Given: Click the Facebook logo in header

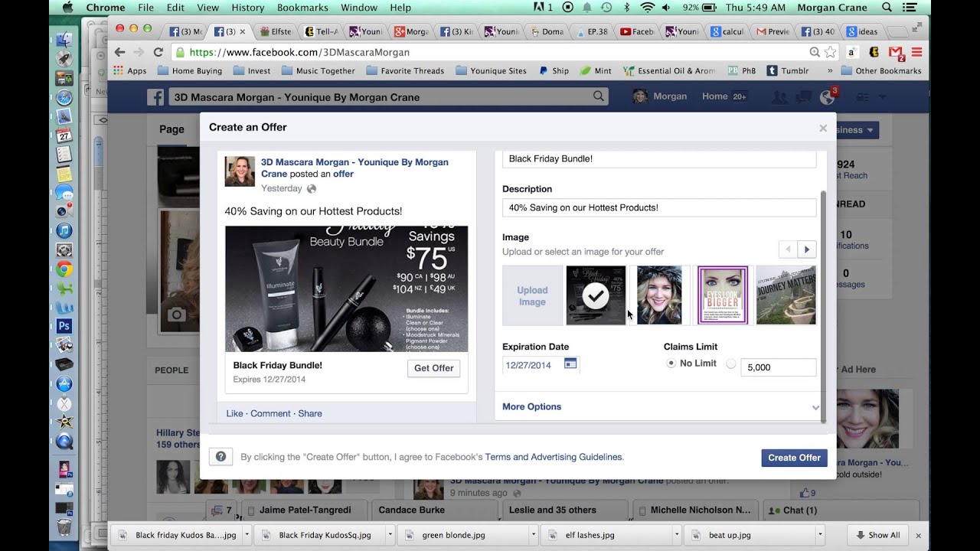Looking at the screenshot, I should click(x=155, y=97).
